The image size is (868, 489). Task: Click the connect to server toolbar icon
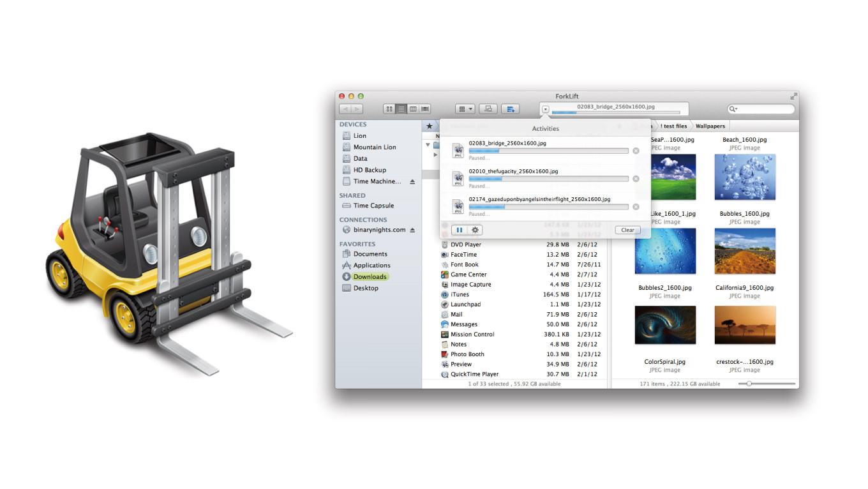point(488,109)
